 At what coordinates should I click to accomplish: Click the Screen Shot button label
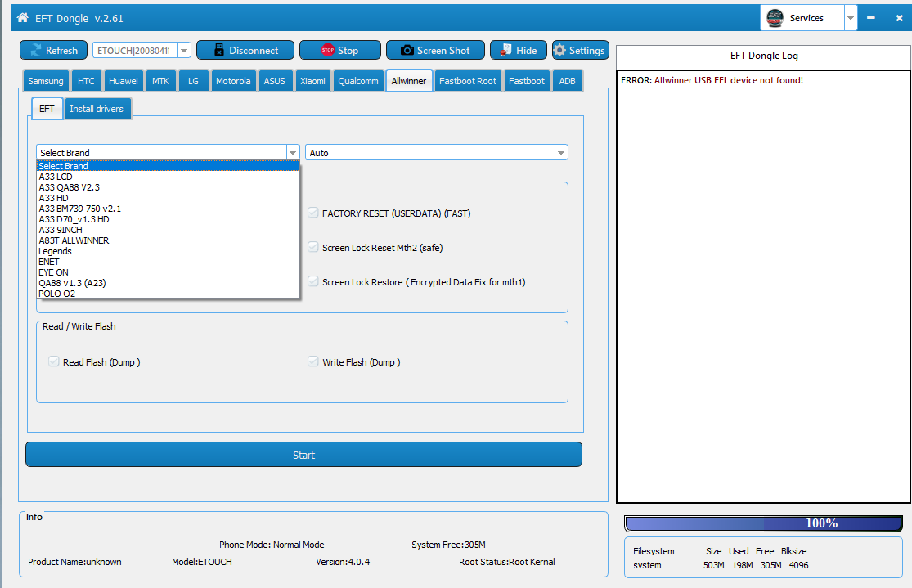443,51
